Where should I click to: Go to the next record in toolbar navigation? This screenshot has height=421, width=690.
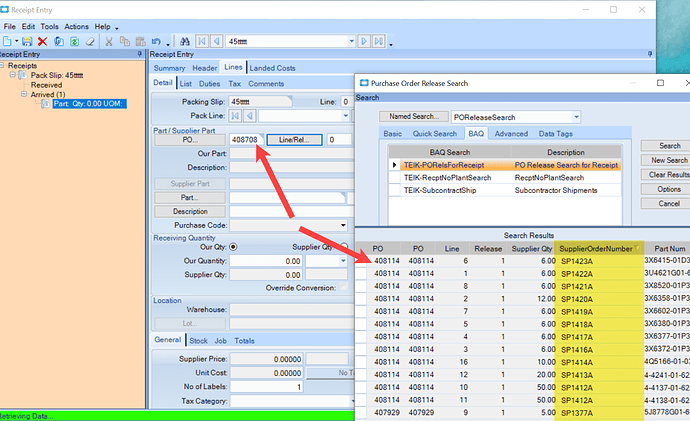tap(364, 41)
